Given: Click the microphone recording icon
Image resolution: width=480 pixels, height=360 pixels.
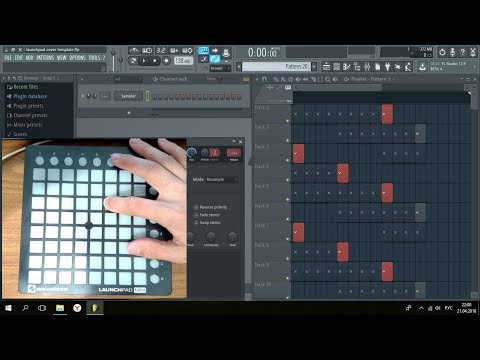Looking at the screenshot, I should 452,52.
